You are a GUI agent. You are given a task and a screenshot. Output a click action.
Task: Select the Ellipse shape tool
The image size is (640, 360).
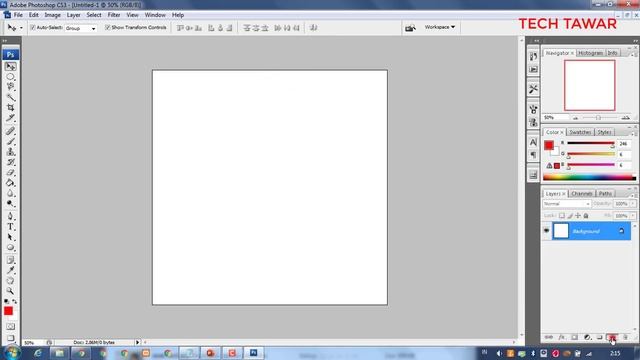[11, 247]
